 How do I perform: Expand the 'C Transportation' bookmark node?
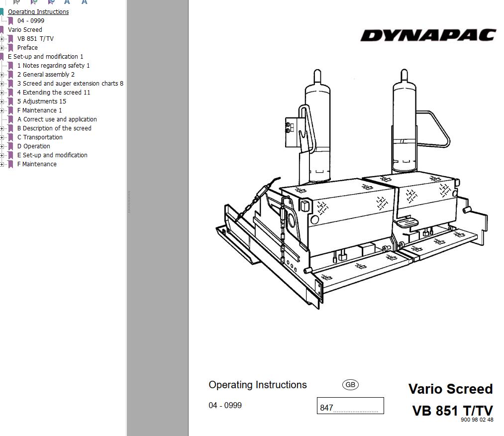coord(2,137)
